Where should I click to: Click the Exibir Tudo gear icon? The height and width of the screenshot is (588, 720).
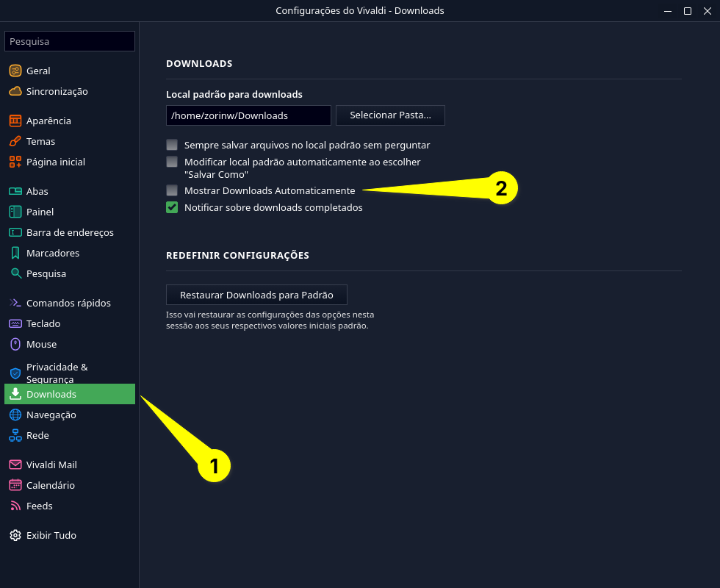(x=15, y=535)
